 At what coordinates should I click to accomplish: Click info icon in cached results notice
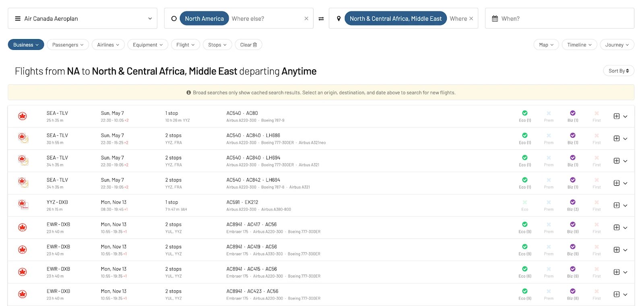188,93
